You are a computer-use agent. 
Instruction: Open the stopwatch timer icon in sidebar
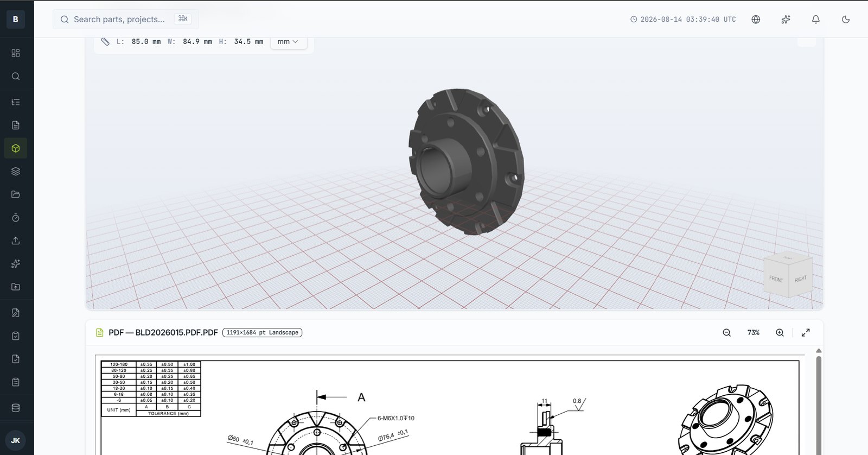(16, 218)
